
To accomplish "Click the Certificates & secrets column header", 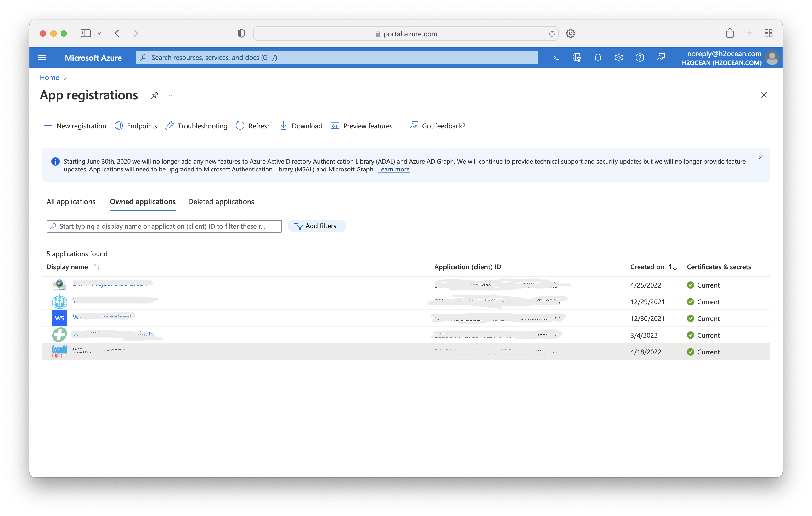I will pos(719,267).
